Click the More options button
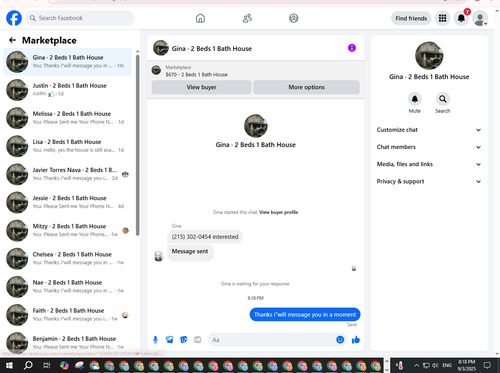Viewport: 500px width, 373px height. (306, 87)
